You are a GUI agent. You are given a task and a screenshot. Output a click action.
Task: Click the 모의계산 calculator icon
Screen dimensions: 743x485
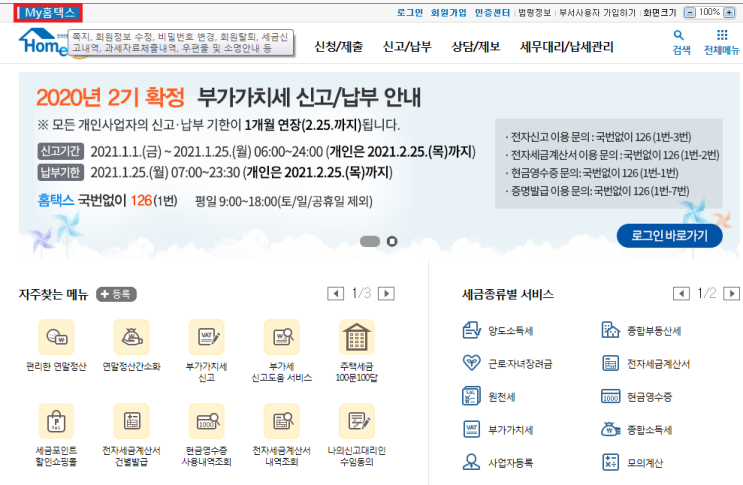point(610,462)
